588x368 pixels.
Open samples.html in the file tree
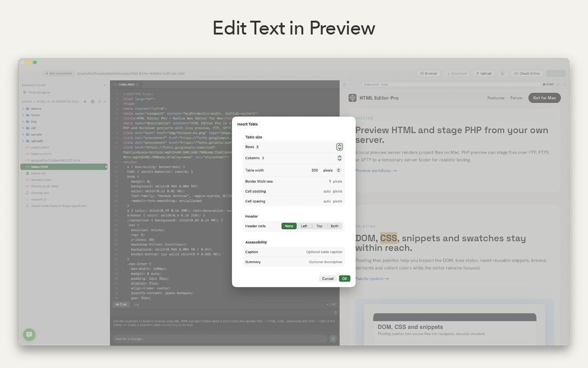(x=41, y=179)
